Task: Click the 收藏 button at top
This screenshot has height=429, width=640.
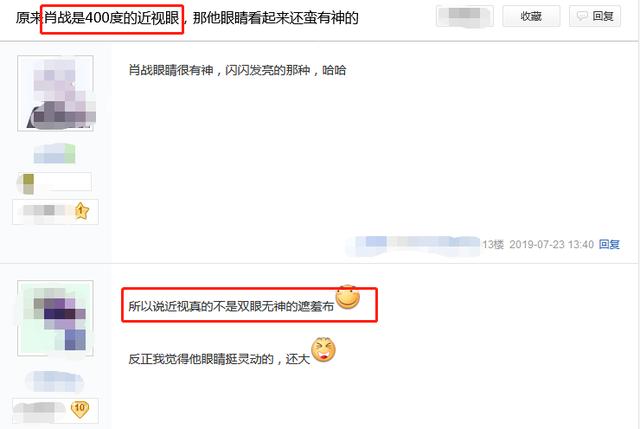Action: 531,16
